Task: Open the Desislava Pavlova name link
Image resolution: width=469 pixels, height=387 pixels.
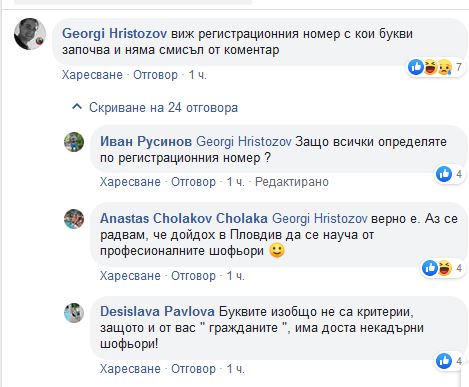Action: pyautogui.click(x=157, y=312)
